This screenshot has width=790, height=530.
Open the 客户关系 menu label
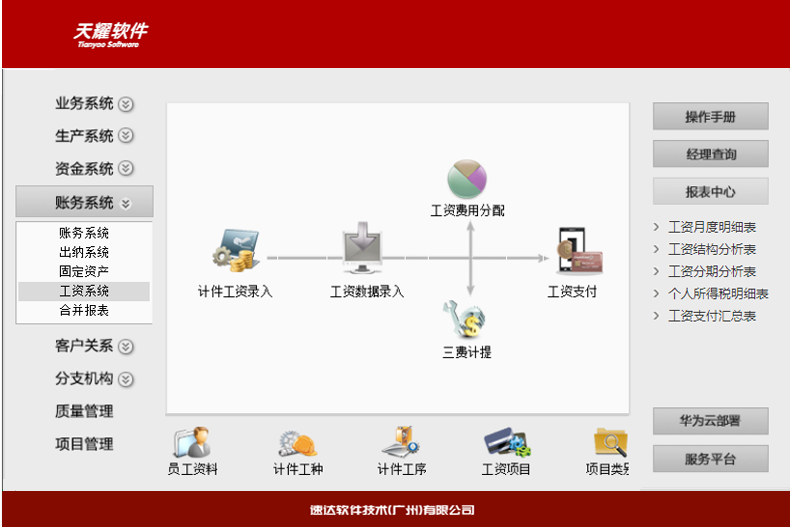[84, 346]
